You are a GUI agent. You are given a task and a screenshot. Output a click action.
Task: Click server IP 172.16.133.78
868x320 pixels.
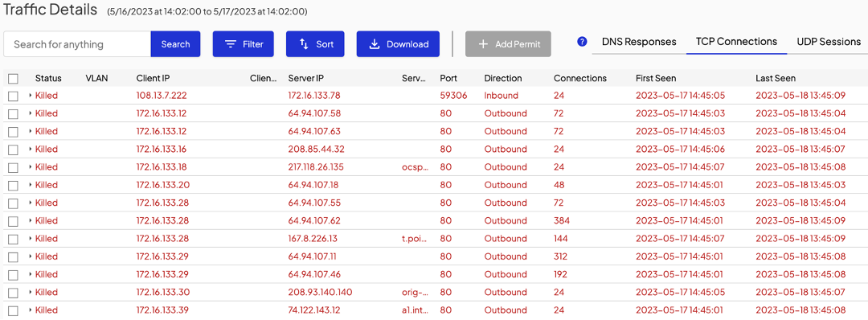314,95
